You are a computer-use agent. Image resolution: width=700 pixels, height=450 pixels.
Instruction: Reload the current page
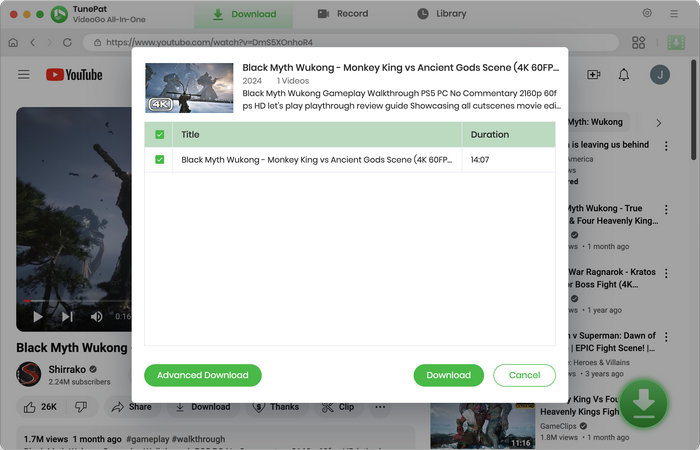click(x=67, y=42)
